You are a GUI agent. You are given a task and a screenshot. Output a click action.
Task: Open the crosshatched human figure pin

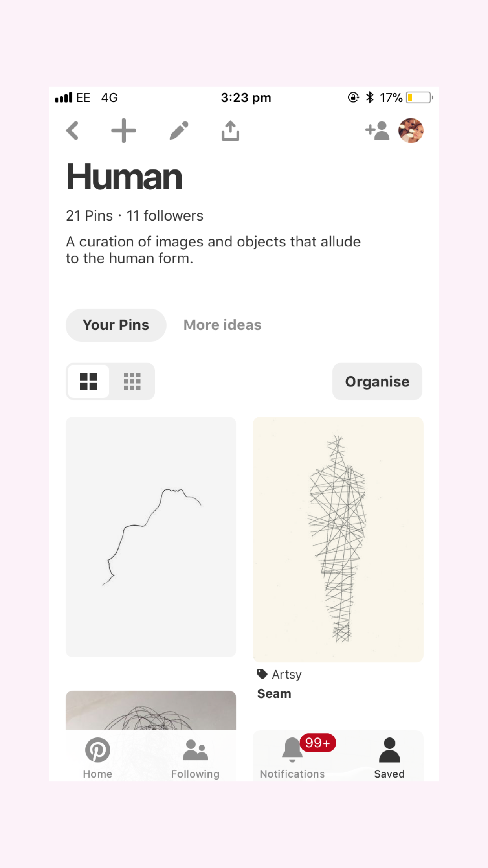coord(338,539)
